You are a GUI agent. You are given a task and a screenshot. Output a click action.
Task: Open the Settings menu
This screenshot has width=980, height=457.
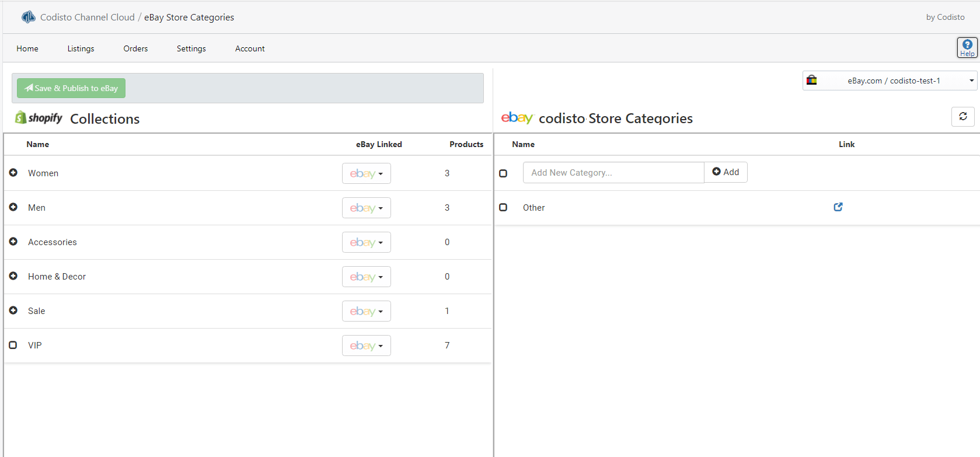(x=191, y=48)
